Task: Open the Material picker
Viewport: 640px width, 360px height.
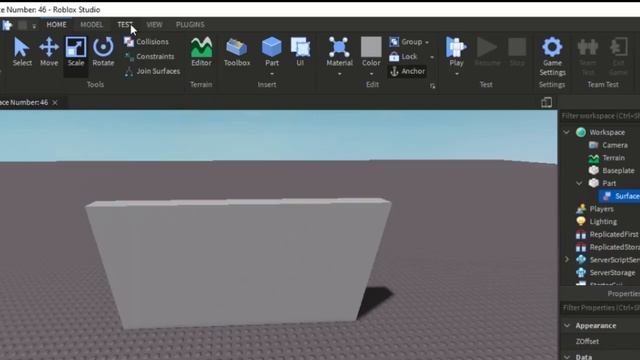Action: pyautogui.click(x=339, y=52)
